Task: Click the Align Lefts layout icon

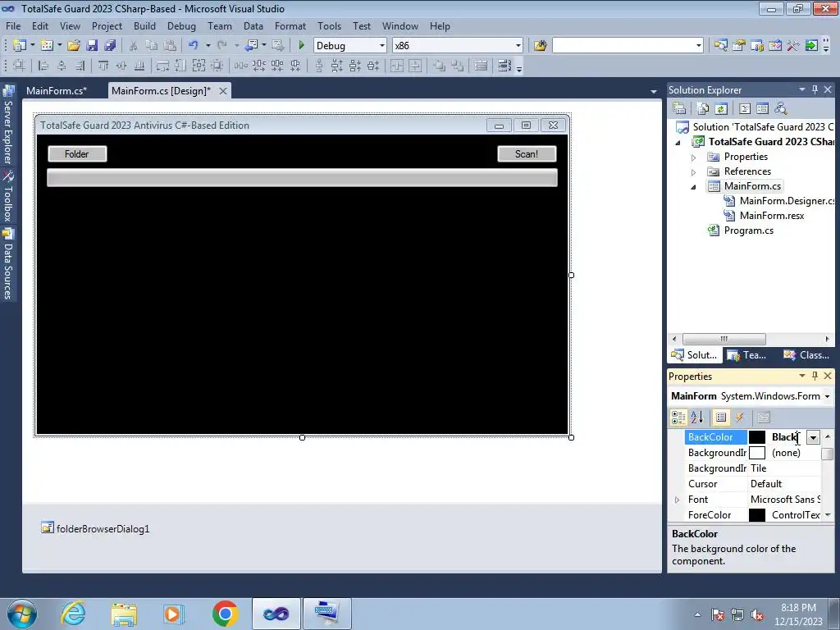Action: coord(43,66)
